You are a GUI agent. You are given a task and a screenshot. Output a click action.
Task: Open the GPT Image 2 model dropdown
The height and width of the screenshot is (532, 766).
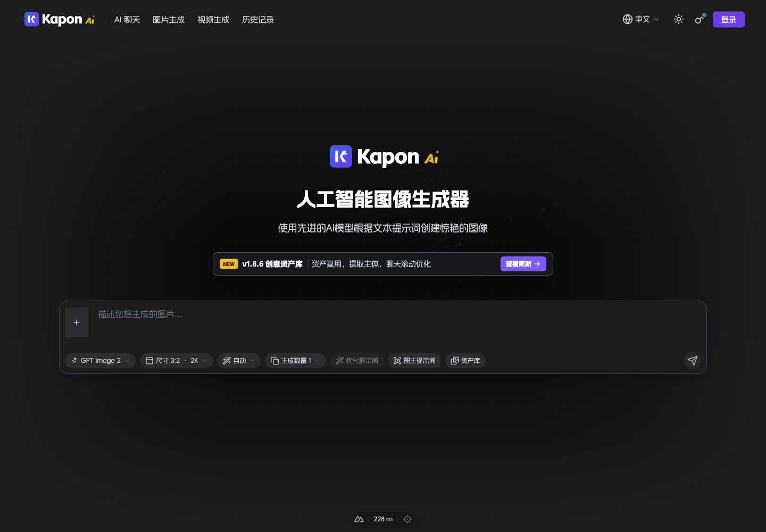point(101,361)
